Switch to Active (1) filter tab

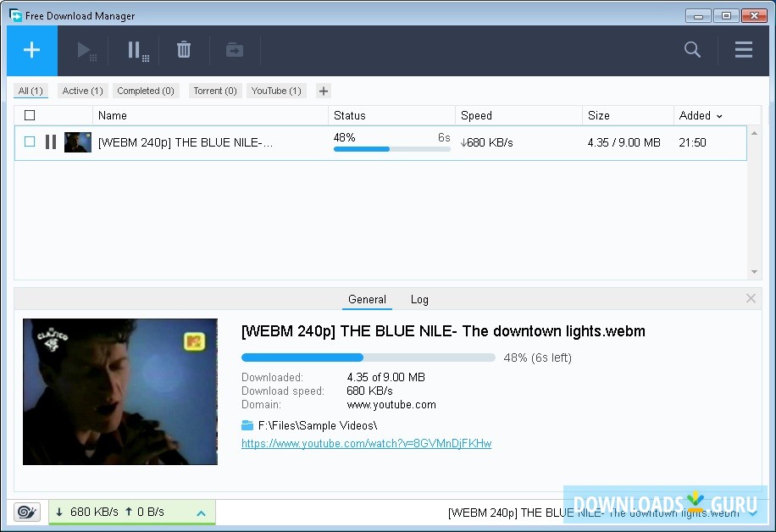click(82, 91)
